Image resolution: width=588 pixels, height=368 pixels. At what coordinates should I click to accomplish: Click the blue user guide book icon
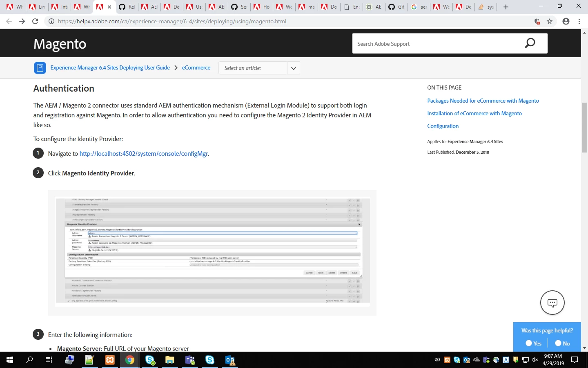tap(40, 68)
